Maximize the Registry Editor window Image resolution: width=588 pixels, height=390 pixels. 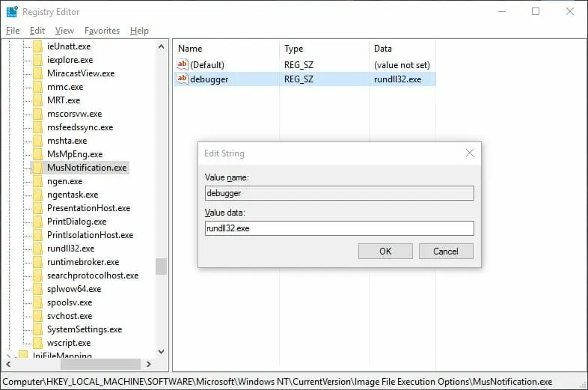[x=536, y=12]
